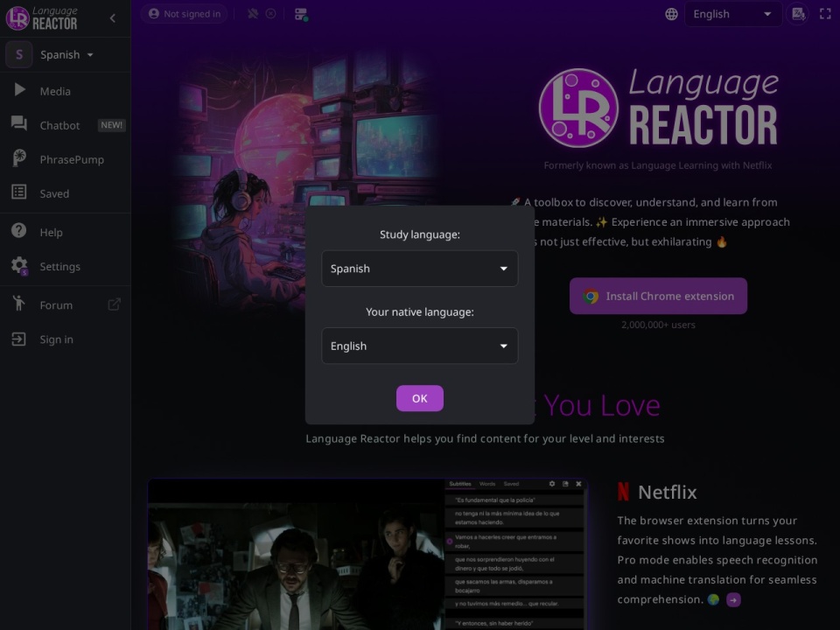Click the Settings gear icon in the sidebar
840x630 pixels.
20,266
